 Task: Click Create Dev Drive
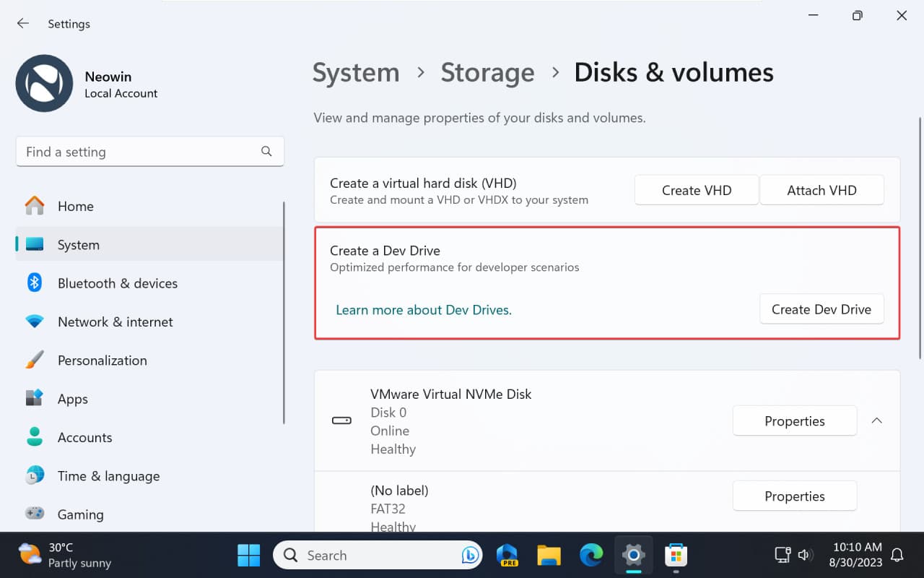click(821, 309)
